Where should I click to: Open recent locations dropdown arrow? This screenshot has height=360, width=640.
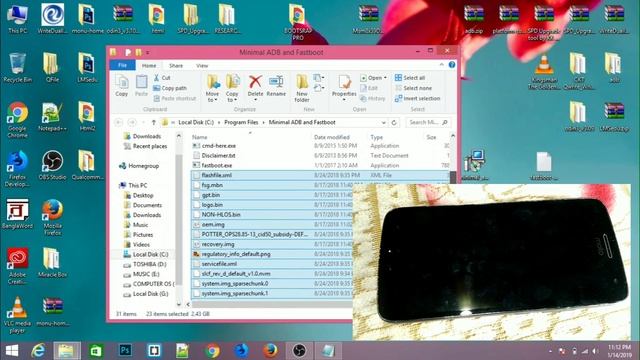point(143,122)
